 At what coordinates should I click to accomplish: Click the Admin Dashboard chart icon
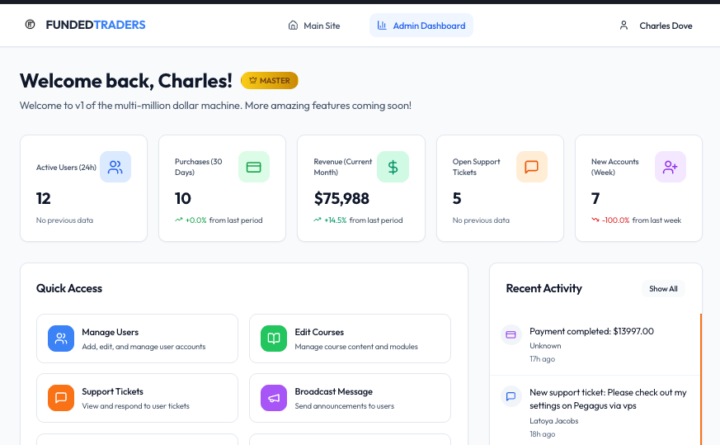click(382, 25)
